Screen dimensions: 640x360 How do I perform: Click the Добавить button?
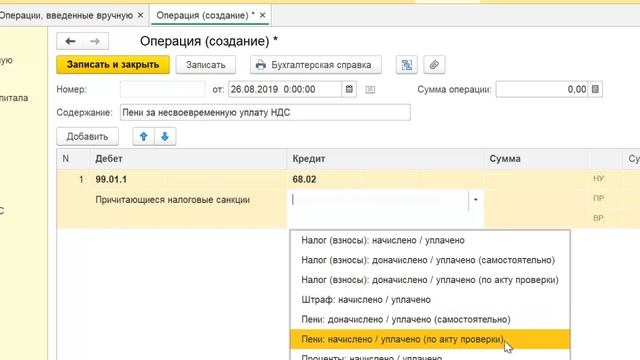(87, 137)
